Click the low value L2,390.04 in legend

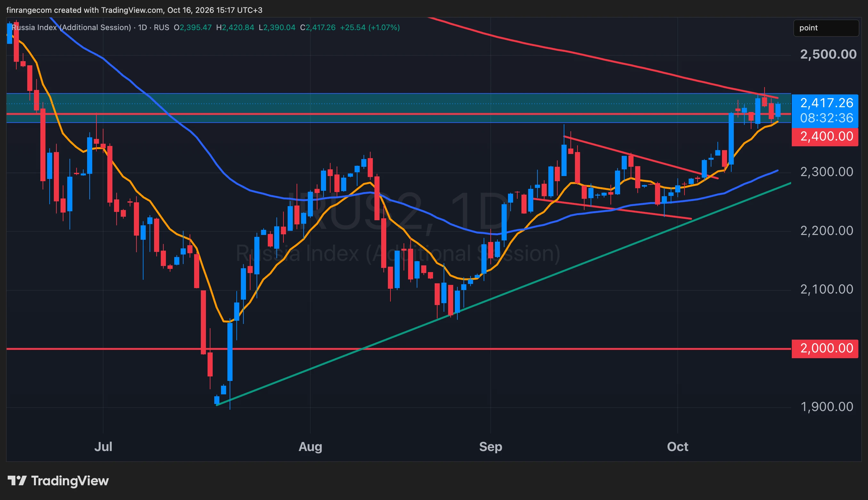(x=277, y=28)
